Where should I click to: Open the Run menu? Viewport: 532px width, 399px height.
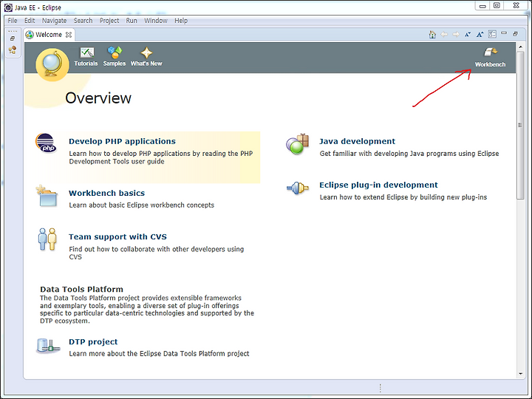(x=132, y=21)
